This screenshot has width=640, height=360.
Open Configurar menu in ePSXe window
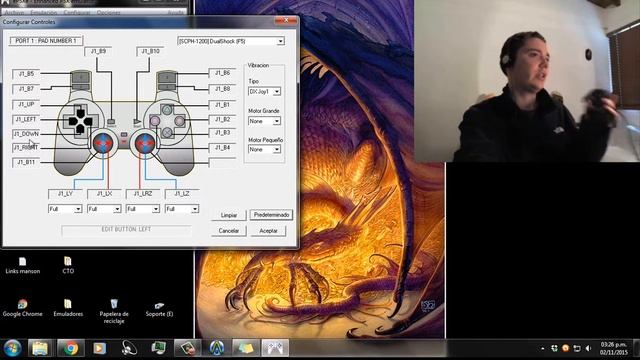click(77, 13)
